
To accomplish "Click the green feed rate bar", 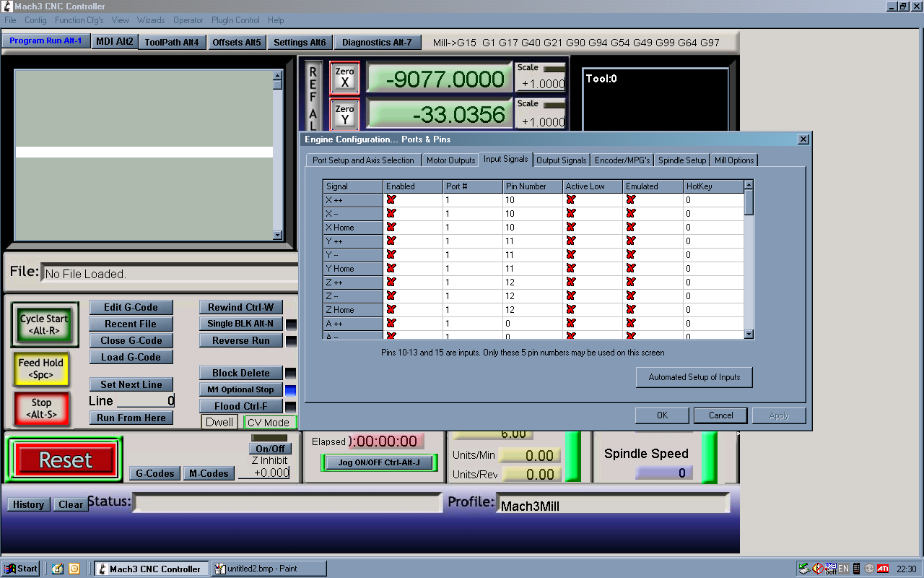I will tap(573, 457).
